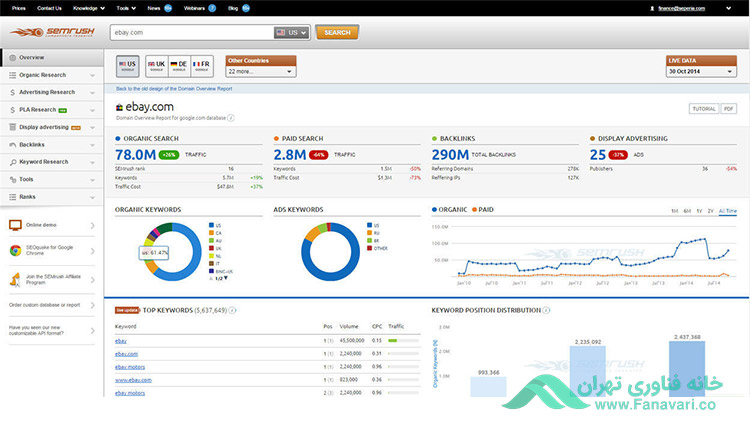Click the info icon beside Top Keywords
This screenshot has width=750, height=430.
coord(232,310)
